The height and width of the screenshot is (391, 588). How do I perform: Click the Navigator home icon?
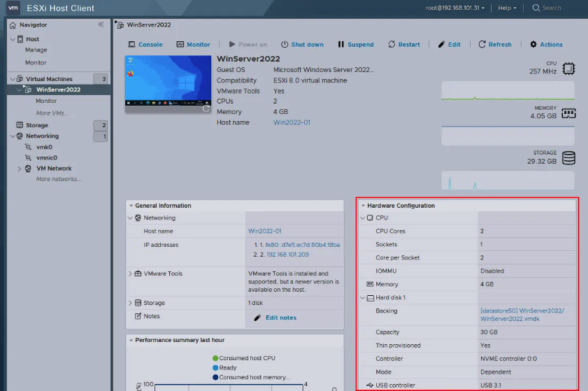(13, 25)
